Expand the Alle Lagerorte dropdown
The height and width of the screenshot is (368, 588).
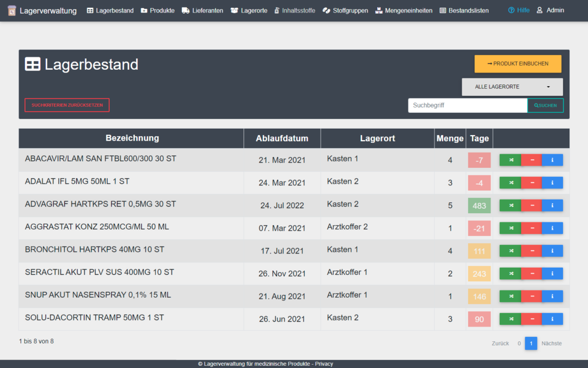[x=512, y=87]
